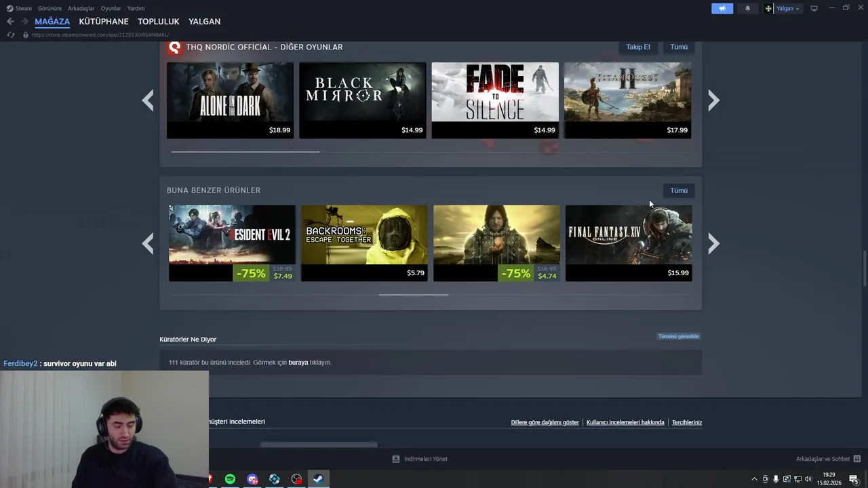Click the $18.99 price of Alone in the Dark
This screenshot has height=488, width=868.
click(x=279, y=130)
